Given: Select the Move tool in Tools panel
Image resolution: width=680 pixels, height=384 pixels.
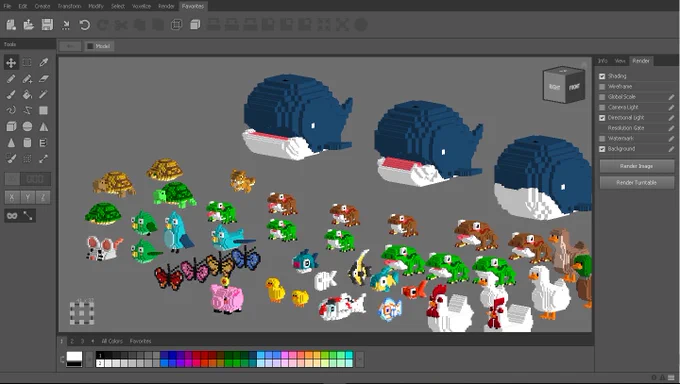Looking at the screenshot, I should [x=11, y=62].
